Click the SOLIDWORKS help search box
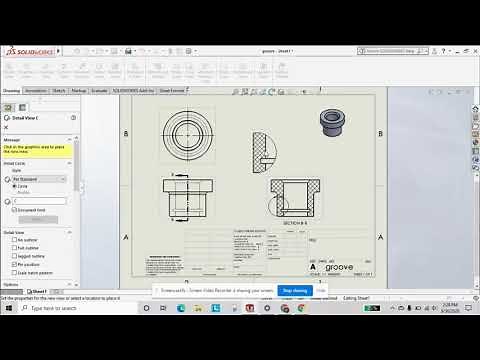This screenshot has height=360, width=480. pos(393,51)
